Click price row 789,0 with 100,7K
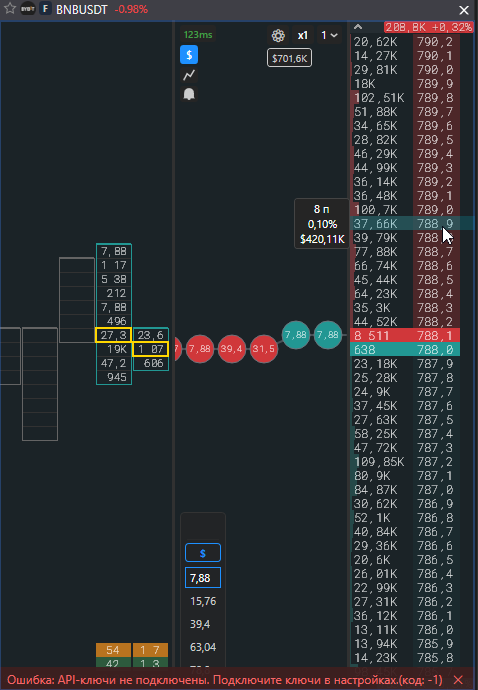Image resolution: width=478 pixels, height=690 pixels. click(405, 209)
